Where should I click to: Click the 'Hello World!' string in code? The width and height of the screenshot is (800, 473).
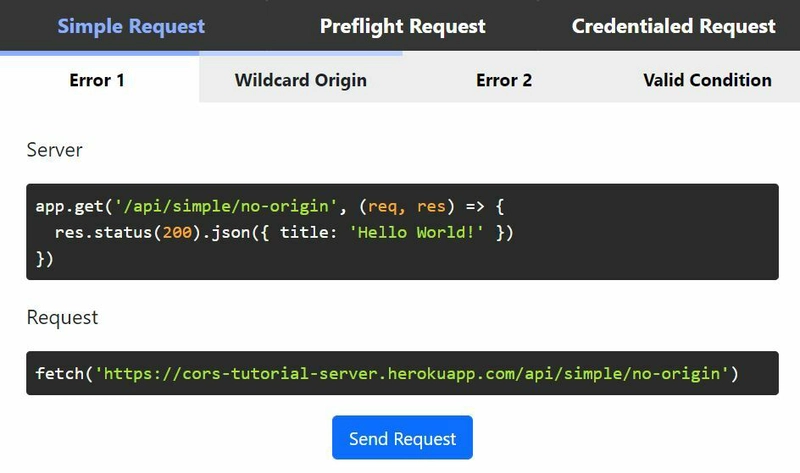click(416, 233)
